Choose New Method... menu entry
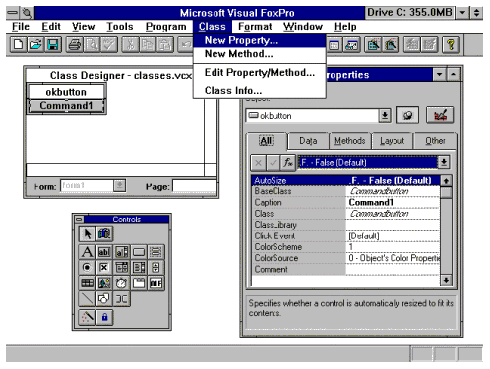The image size is (490, 369). click(259, 54)
